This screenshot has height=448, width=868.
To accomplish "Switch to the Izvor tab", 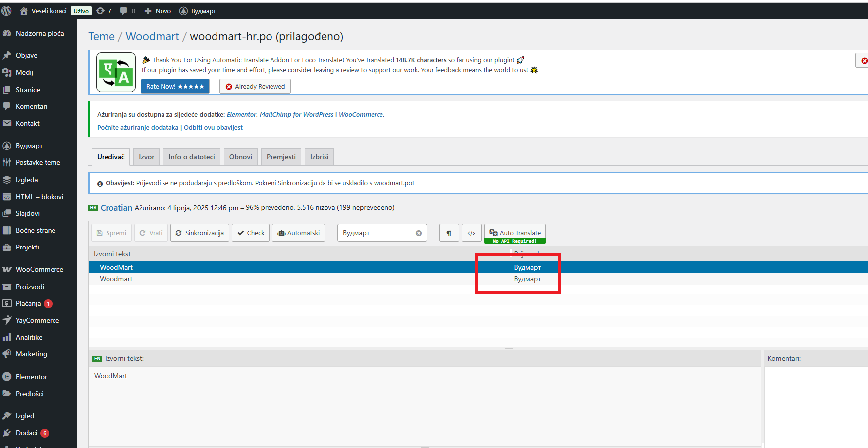I will (146, 157).
